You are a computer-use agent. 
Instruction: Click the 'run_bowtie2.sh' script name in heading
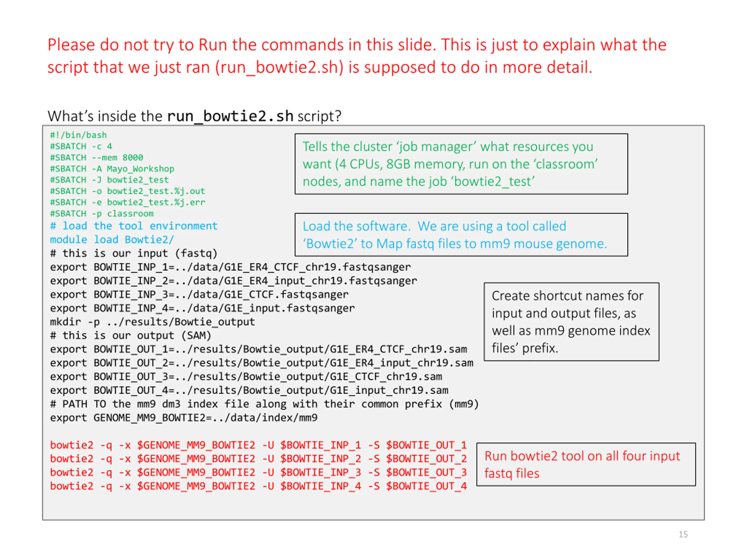230,116
